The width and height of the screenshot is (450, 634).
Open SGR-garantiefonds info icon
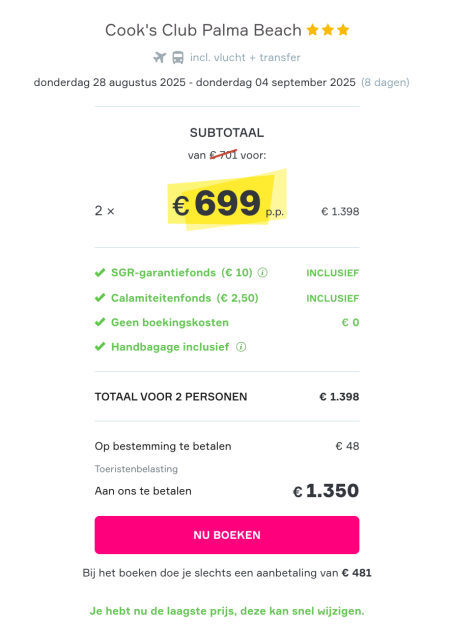click(263, 273)
